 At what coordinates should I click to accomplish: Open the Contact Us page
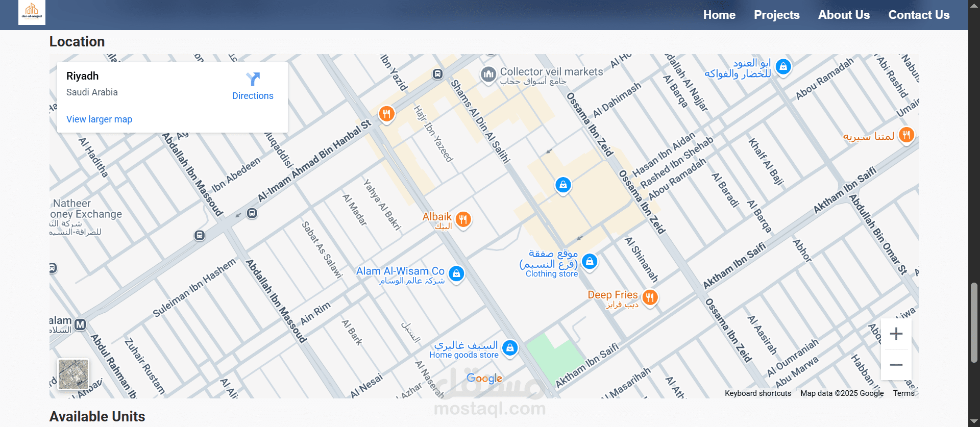(919, 15)
